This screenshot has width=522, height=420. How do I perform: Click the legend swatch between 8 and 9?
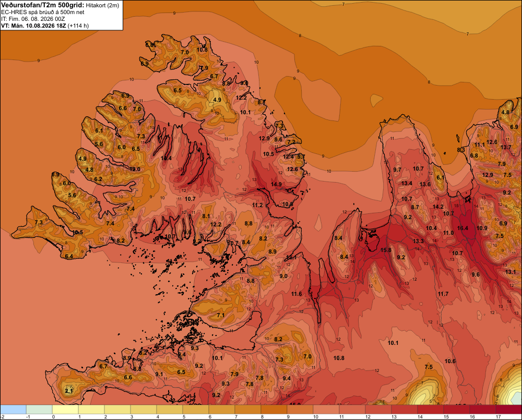tap(274, 410)
